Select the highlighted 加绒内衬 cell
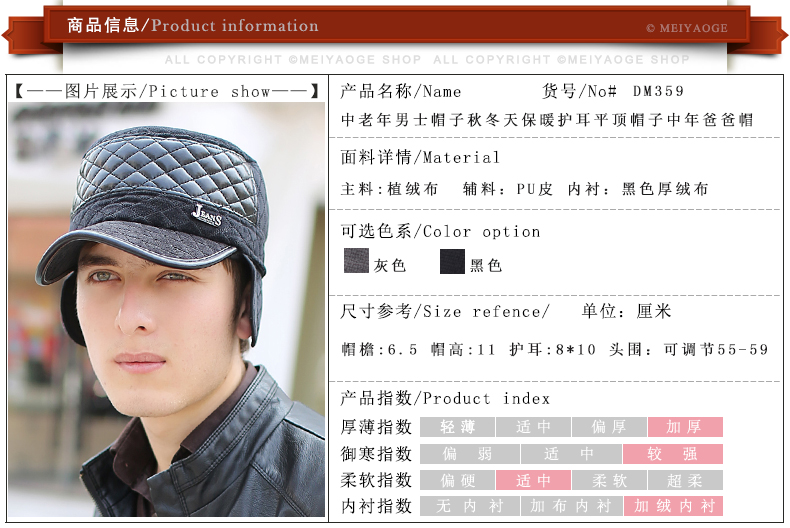 (x=674, y=506)
